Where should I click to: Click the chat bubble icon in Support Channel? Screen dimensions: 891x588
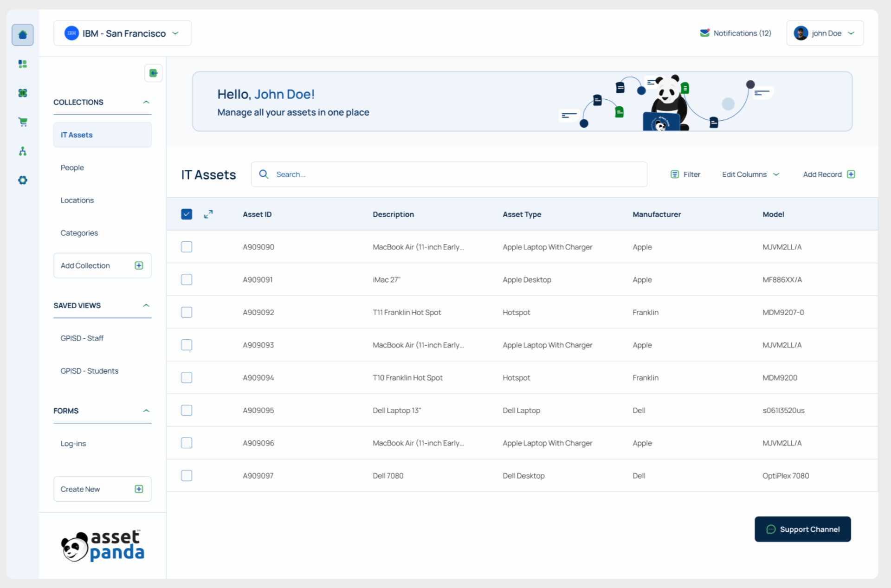pos(771,529)
